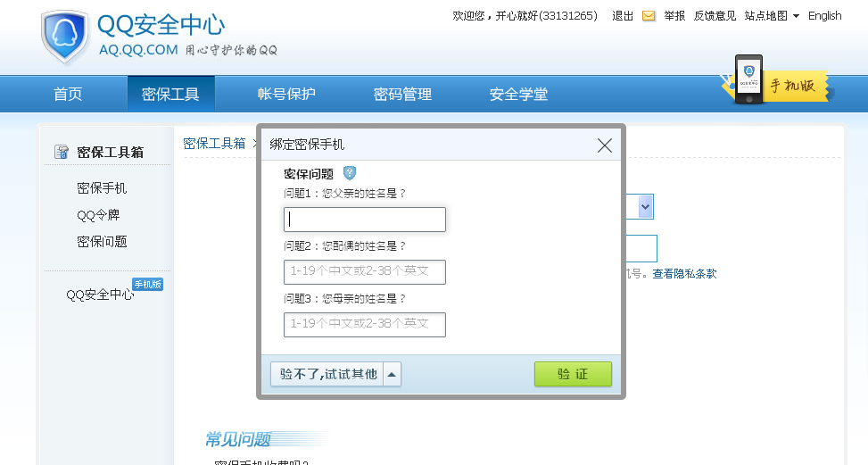Focus the answer field for 问题1
The image size is (868, 465).
[365, 220]
